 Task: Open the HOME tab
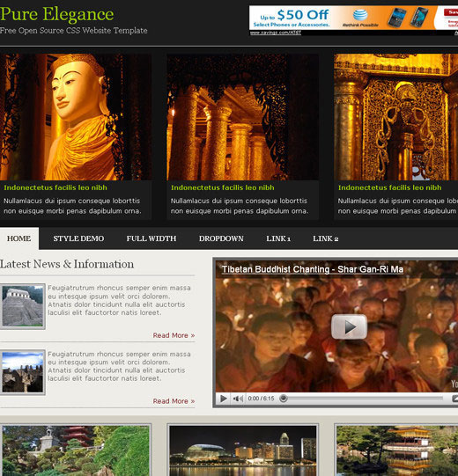pyautogui.click(x=18, y=238)
